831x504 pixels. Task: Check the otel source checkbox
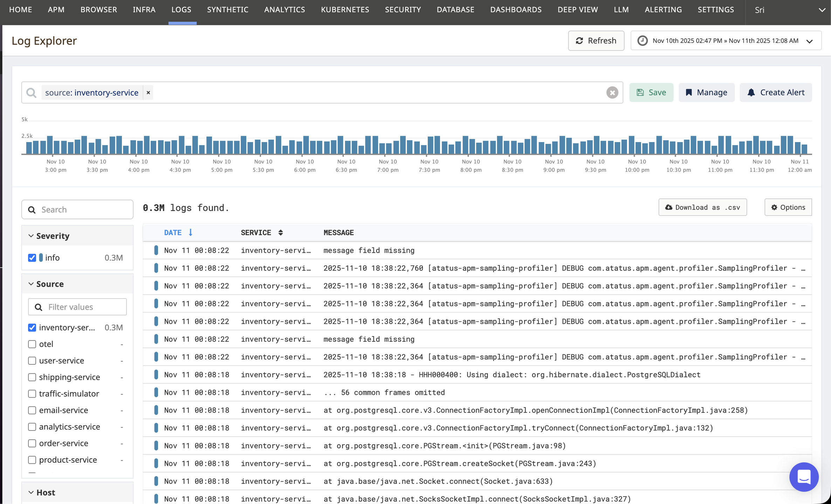tap(32, 344)
